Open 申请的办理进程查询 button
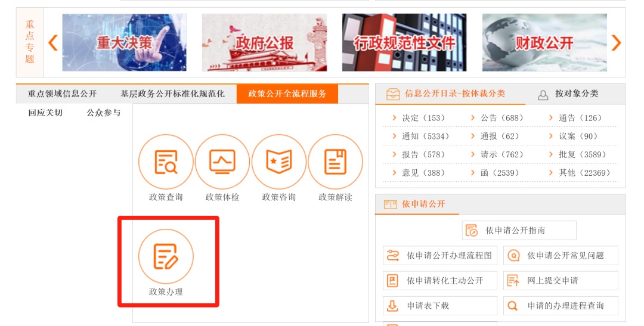 click(x=561, y=306)
